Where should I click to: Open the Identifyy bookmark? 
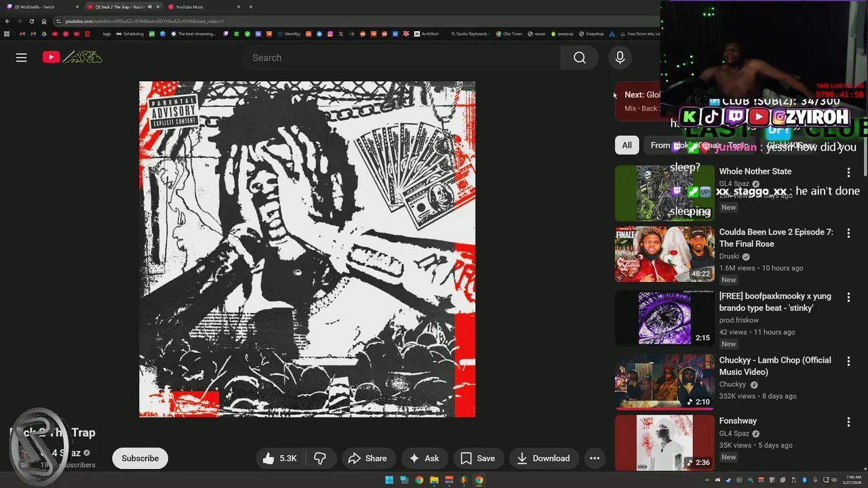(288, 34)
